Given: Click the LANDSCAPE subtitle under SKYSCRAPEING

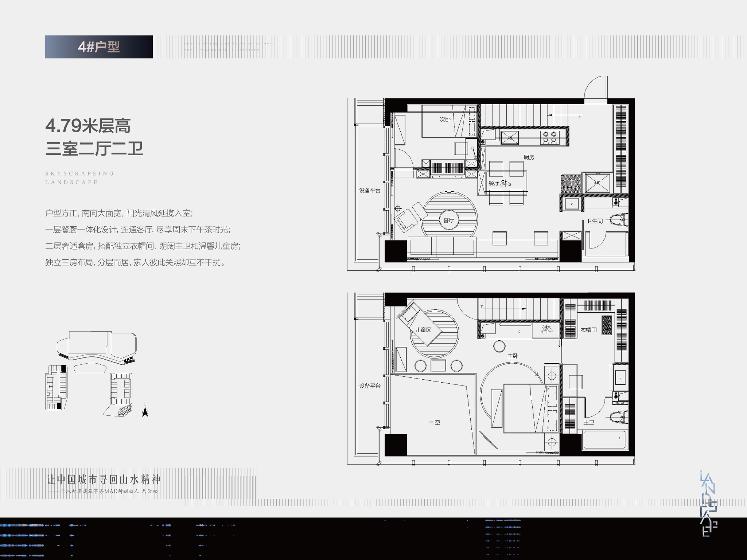Looking at the screenshot, I should click(71, 182).
